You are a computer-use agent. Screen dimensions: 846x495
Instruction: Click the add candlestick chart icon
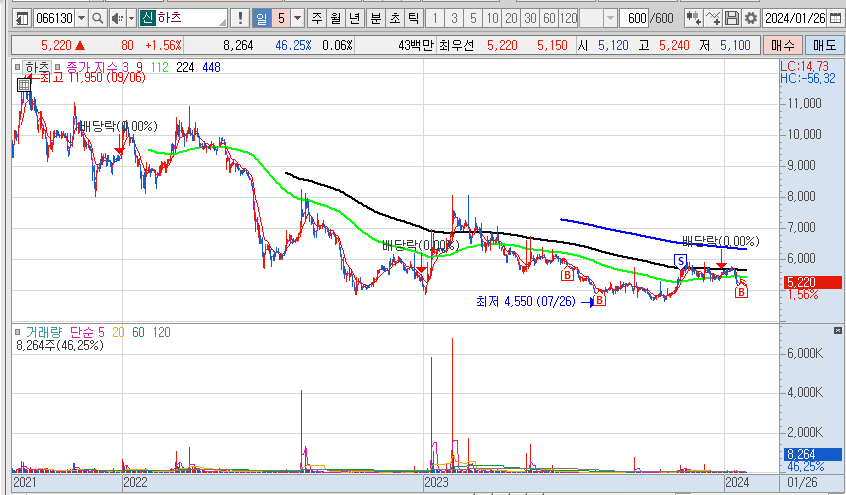[x=693, y=18]
